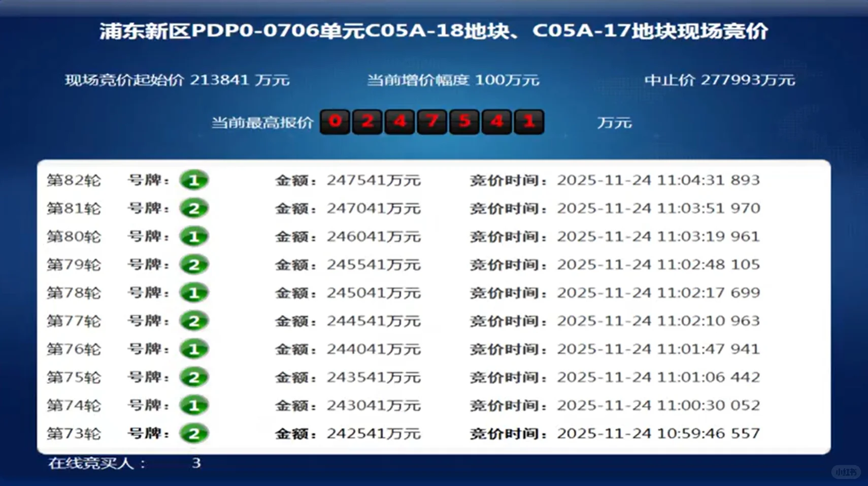
Task: Click the 第77轮 round label
Action: tap(74, 321)
